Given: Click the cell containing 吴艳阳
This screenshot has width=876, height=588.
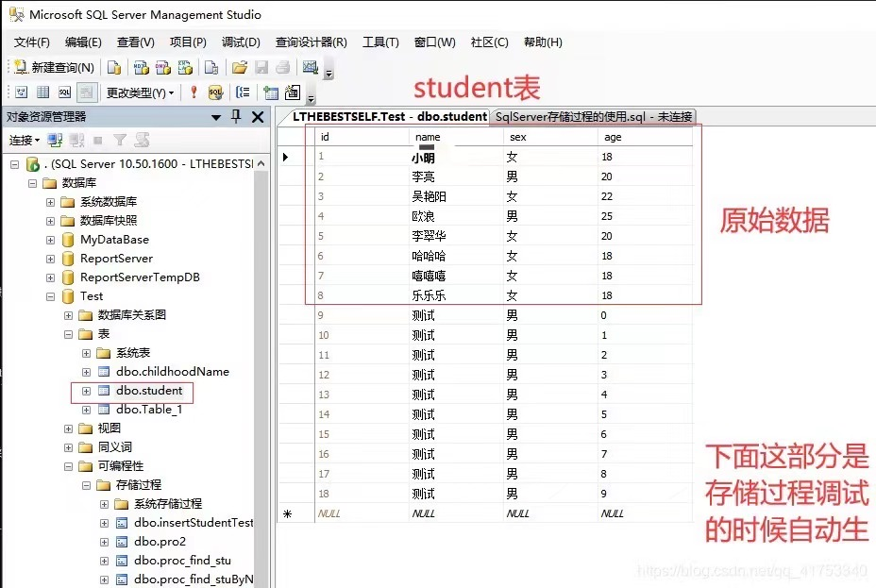Looking at the screenshot, I should click(457, 196).
